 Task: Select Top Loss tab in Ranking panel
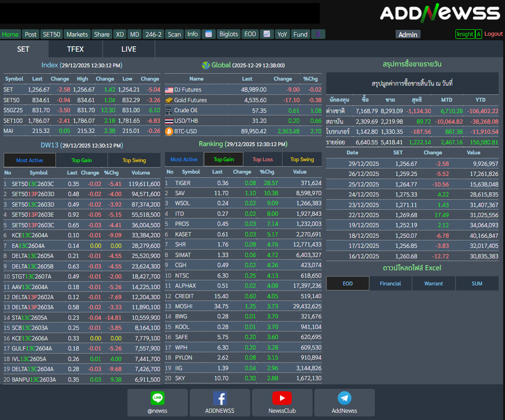coord(262,159)
